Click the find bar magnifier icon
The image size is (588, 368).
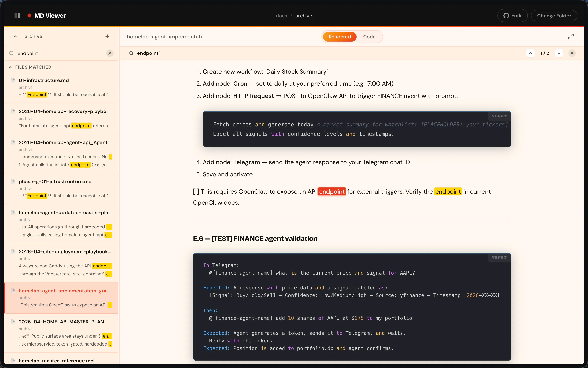click(x=131, y=53)
